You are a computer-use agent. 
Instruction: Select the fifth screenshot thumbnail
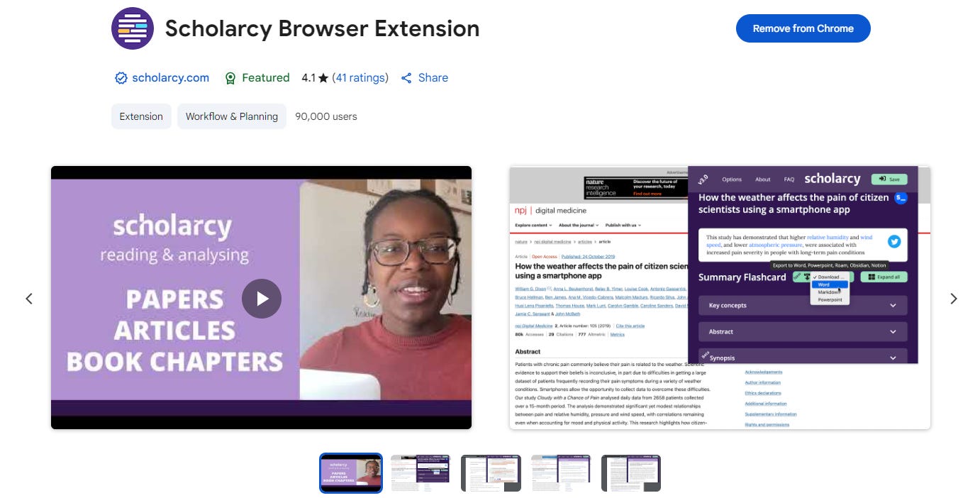(631, 473)
